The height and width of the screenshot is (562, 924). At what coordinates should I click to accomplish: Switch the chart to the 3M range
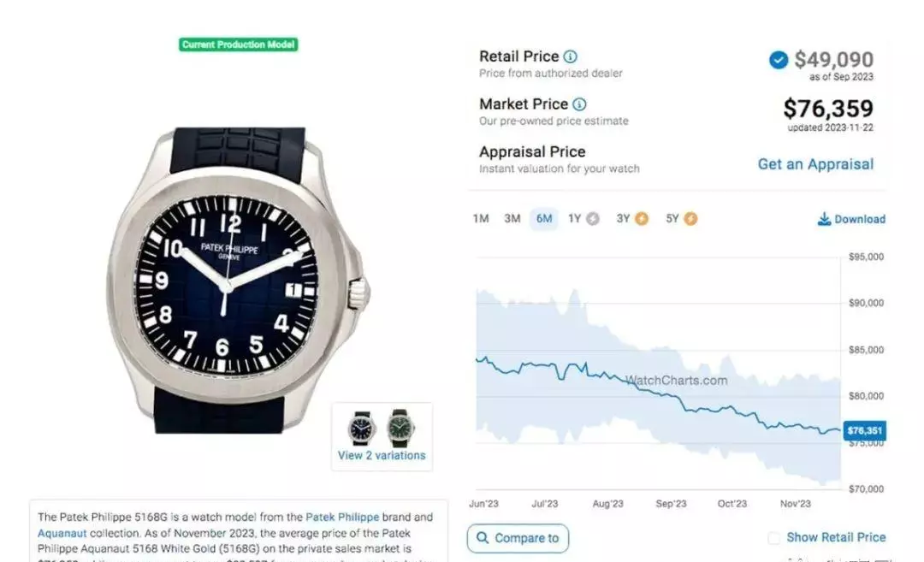[512, 219]
